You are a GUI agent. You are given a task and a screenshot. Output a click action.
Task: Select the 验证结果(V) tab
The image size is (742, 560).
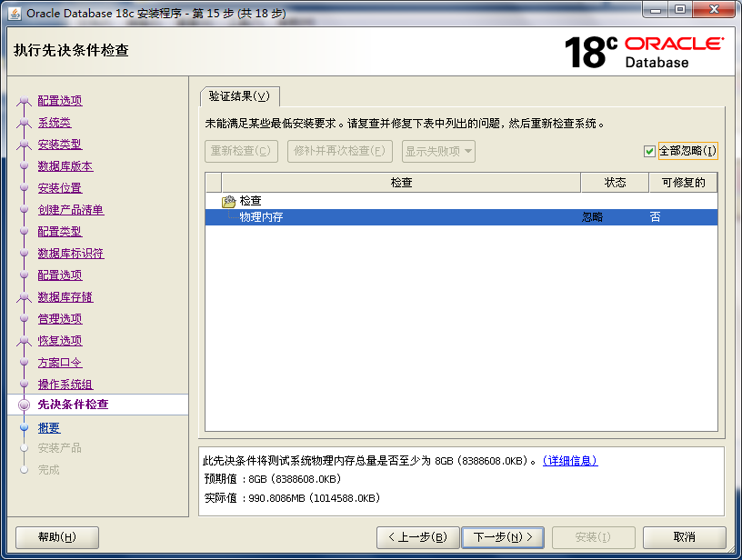[239, 96]
